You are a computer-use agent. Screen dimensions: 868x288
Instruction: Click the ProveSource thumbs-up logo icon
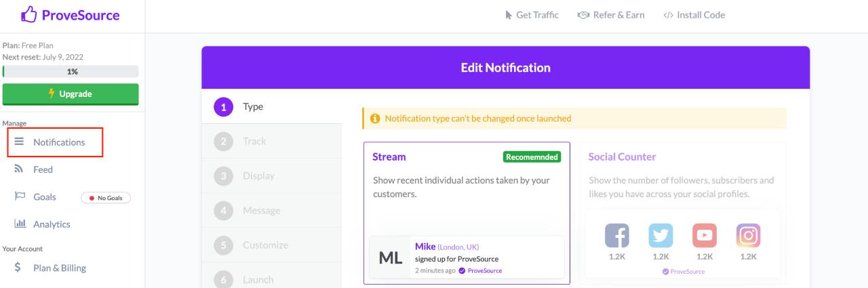pyautogui.click(x=29, y=14)
